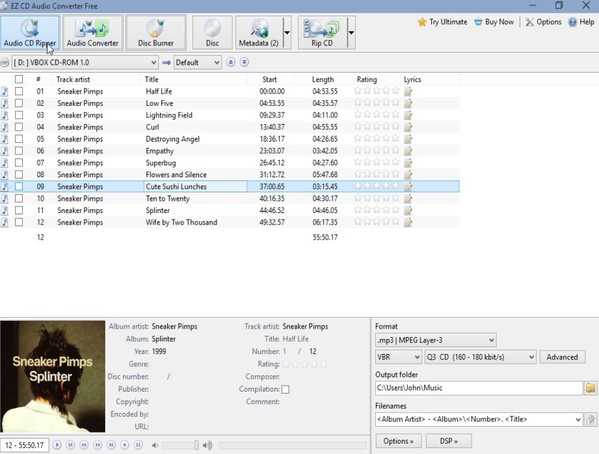Sort by Length column header
This screenshot has width=599, height=454.
(323, 79)
